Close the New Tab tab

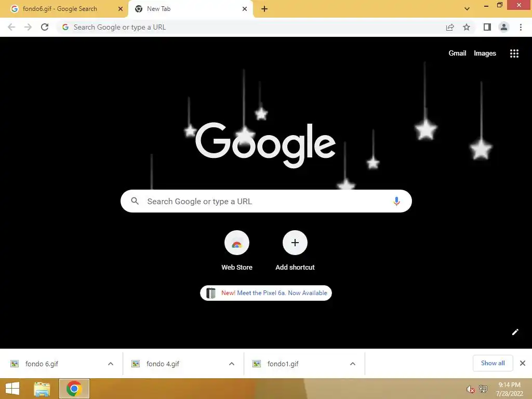(245, 9)
